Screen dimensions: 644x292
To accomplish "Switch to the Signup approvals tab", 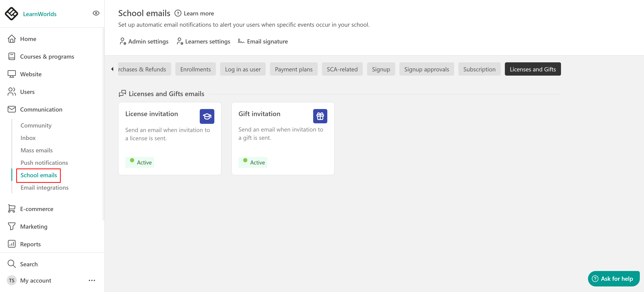I will pos(426,69).
